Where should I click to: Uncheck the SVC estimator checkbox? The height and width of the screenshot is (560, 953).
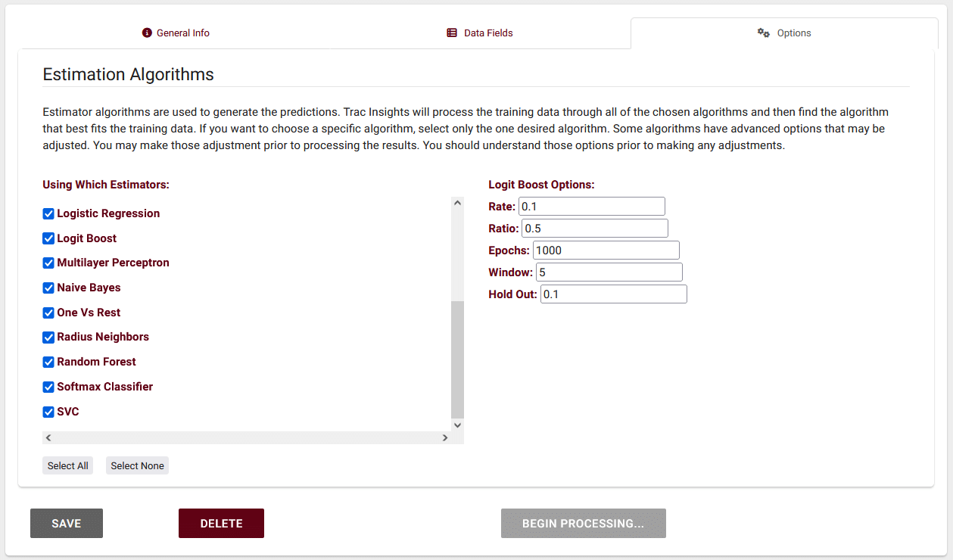click(x=48, y=412)
